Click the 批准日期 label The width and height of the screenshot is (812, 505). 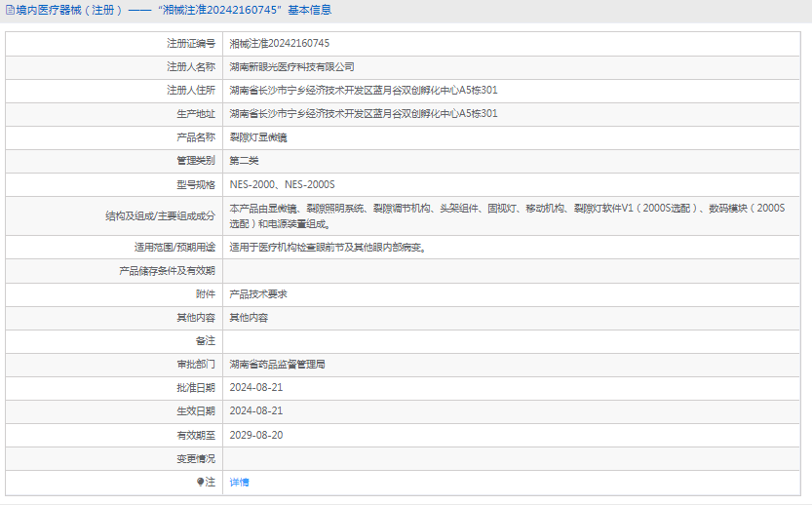tap(196, 387)
